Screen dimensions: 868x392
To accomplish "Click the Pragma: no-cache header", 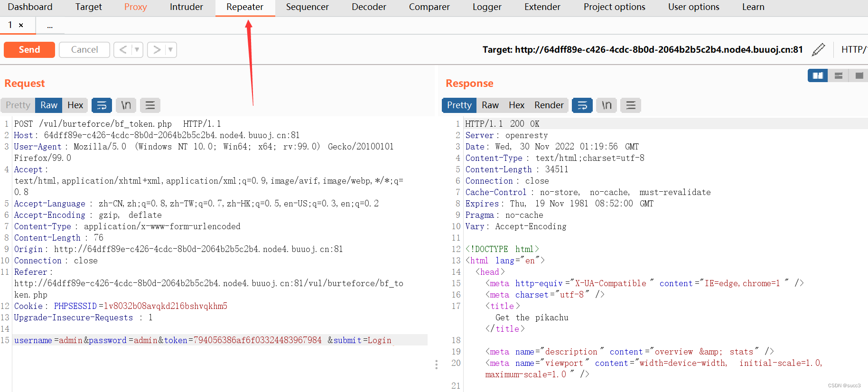I will coord(504,215).
